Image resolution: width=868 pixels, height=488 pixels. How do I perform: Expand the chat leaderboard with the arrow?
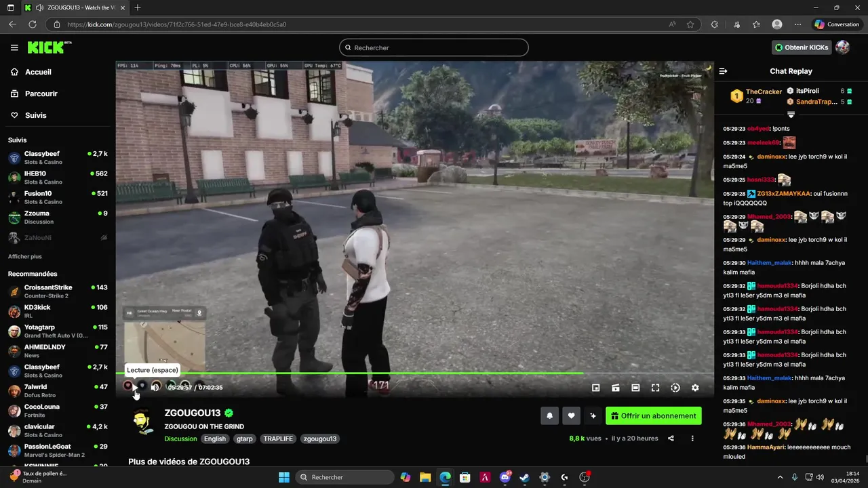[x=791, y=115]
